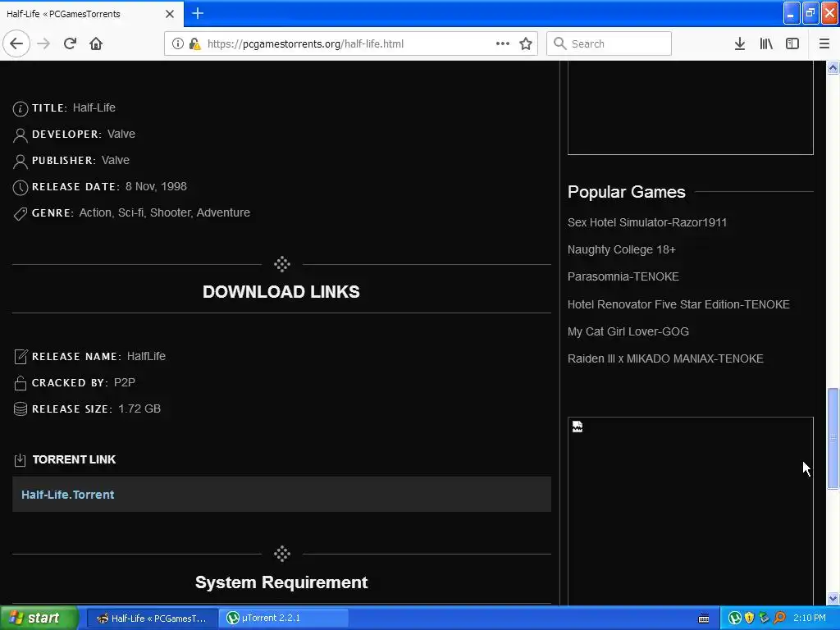The height and width of the screenshot is (630, 840).
Task: Open the Firefox hamburger menu
Action: pyautogui.click(x=824, y=43)
